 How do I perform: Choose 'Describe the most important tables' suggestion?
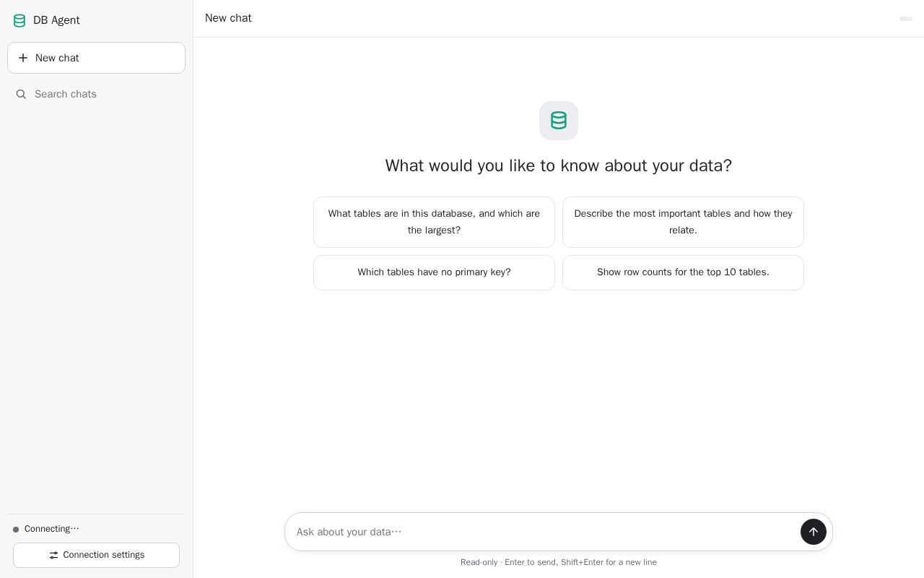pos(683,222)
